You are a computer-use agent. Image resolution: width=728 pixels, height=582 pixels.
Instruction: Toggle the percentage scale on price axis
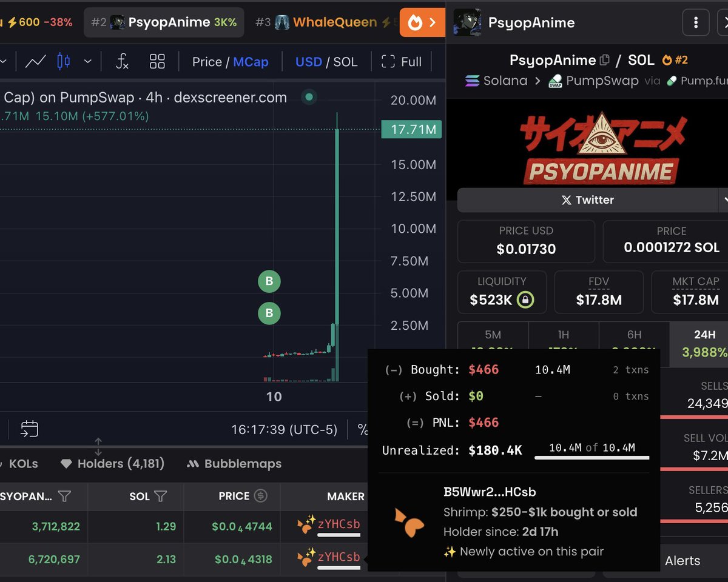362,429
